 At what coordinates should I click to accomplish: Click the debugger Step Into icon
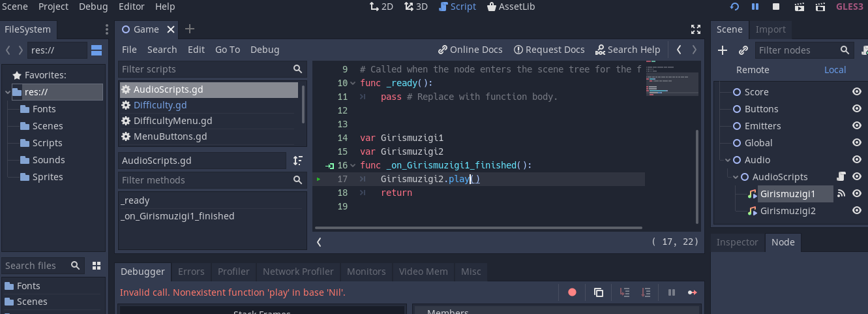click(x=625, y=292)
